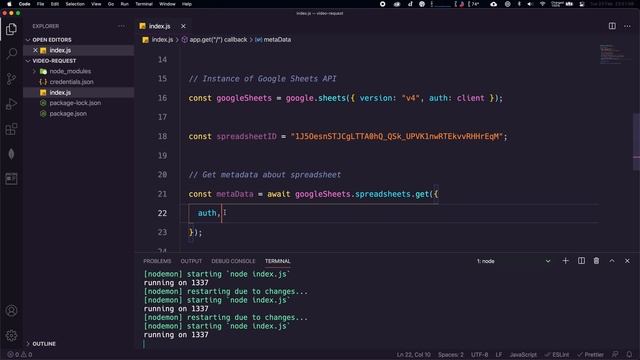Click app.get callback breadcrumb segment
640x360 pixels.
[x=218, y=40]
